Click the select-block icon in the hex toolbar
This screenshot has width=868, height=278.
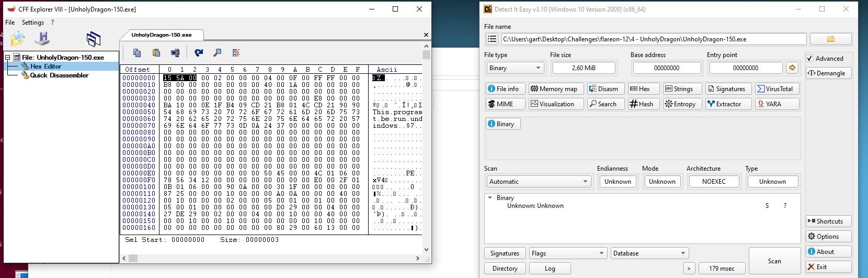pos(175,52)
